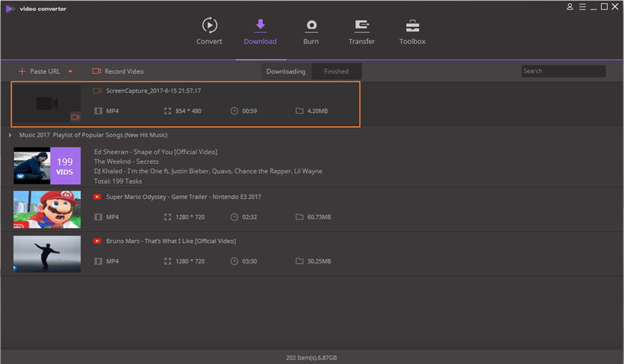Open the Convert section icon
This screenshot has height=364, width=624.
[x=209, y=25]
